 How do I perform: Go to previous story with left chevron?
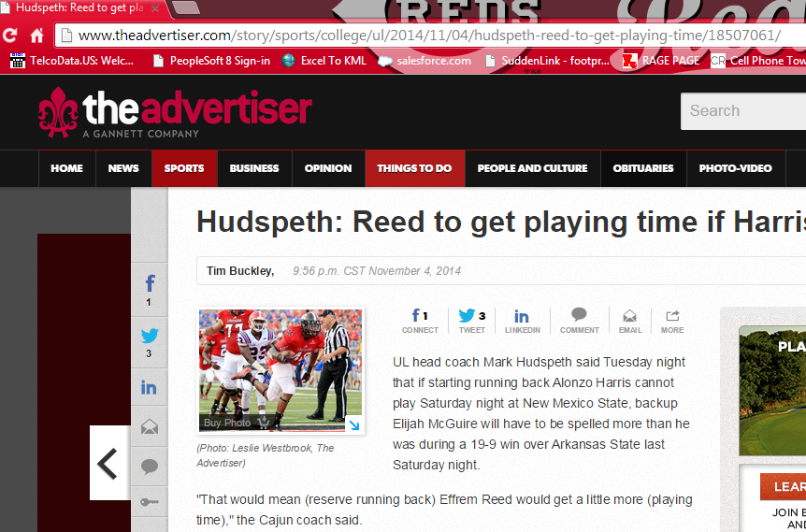pyautogui.click(x=108, y=463)
